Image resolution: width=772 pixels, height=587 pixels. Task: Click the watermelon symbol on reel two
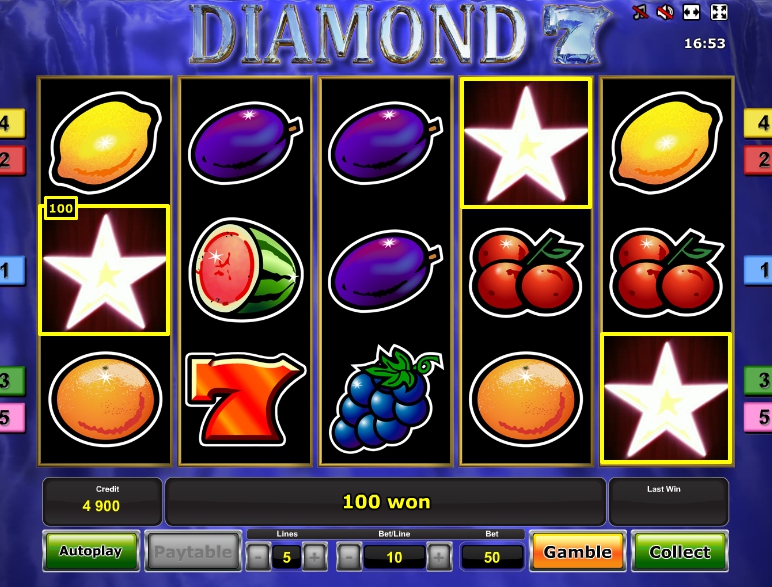click(245, 270)
